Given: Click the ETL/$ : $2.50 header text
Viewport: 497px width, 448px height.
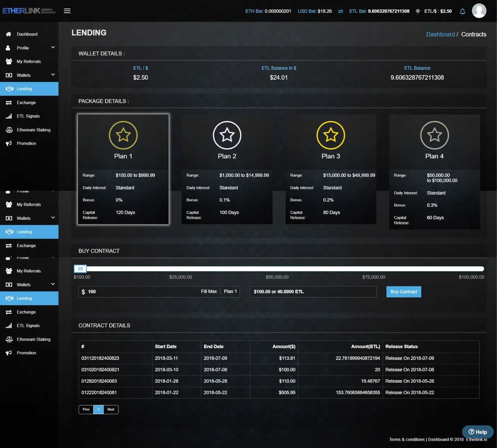Looking at the screenshot, I should pos(438,11).
